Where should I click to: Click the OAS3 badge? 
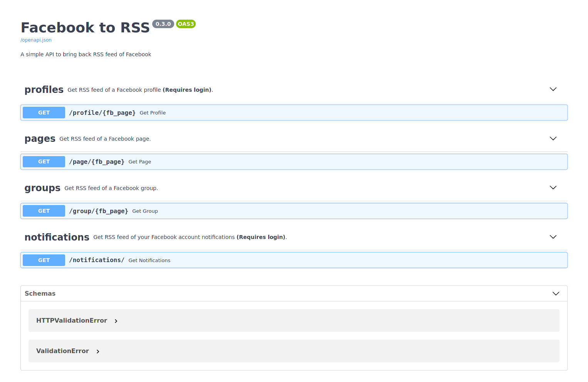[186, 24]
